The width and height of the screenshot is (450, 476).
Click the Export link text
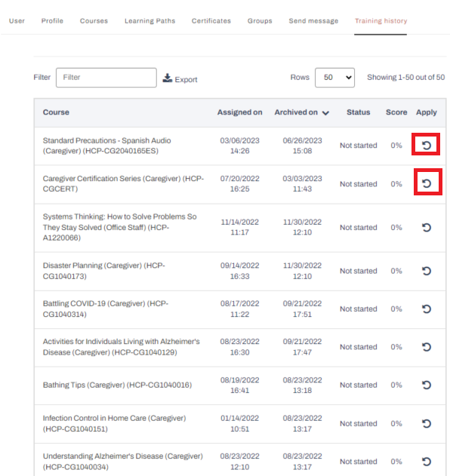pos(186,79)
